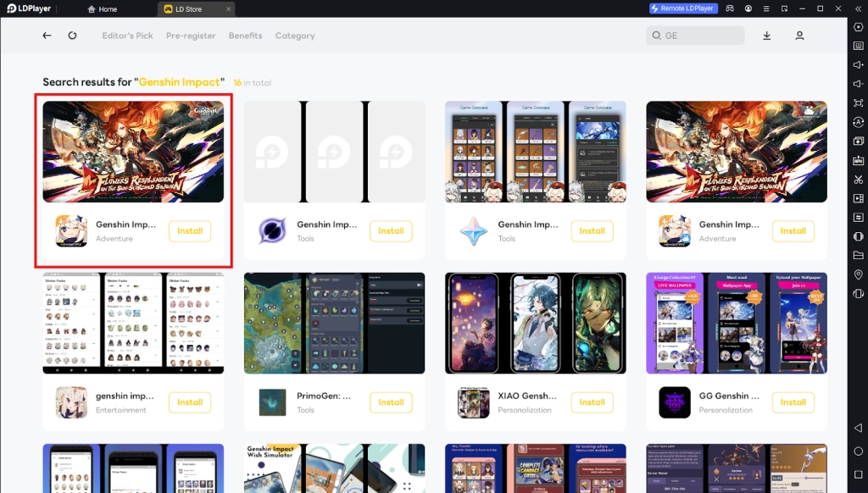Image resolution: width=868 pixels, height=493 pixels.
Task: Open the sticker packs screenshots thumbnail
Action: [133, 323]
